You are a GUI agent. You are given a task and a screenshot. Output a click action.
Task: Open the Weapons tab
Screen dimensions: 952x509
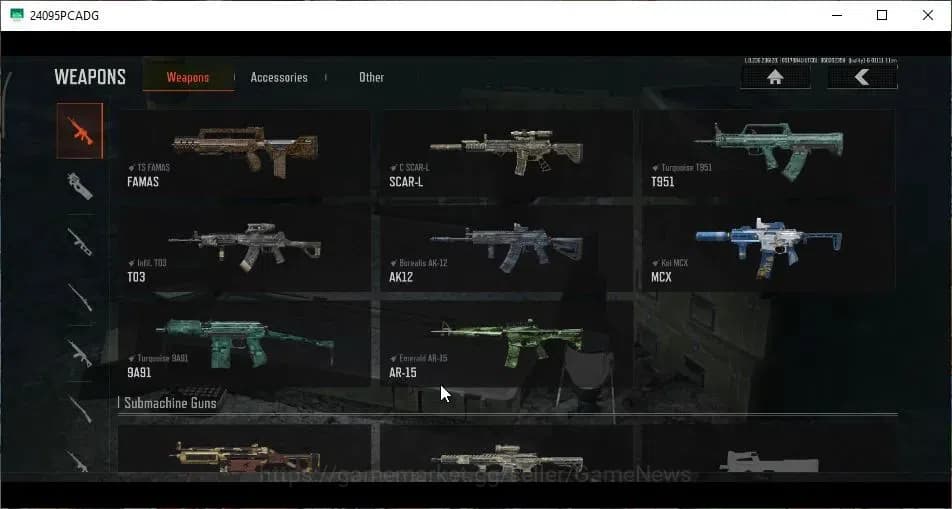pyautogui.click(x=188, y=77)
